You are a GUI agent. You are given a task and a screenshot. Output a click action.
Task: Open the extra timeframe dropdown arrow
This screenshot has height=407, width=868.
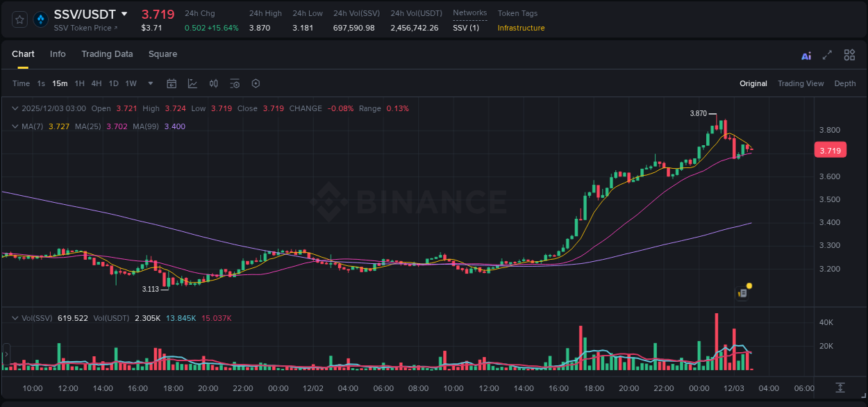[x=149, y=83]
